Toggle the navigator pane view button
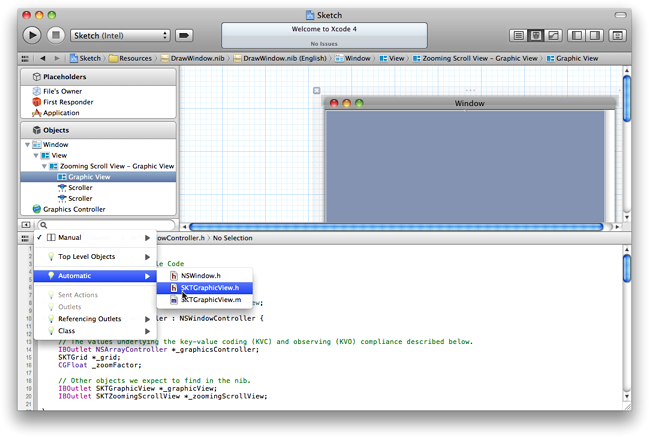Screen dimensions: 649x437 pos(577,35)
